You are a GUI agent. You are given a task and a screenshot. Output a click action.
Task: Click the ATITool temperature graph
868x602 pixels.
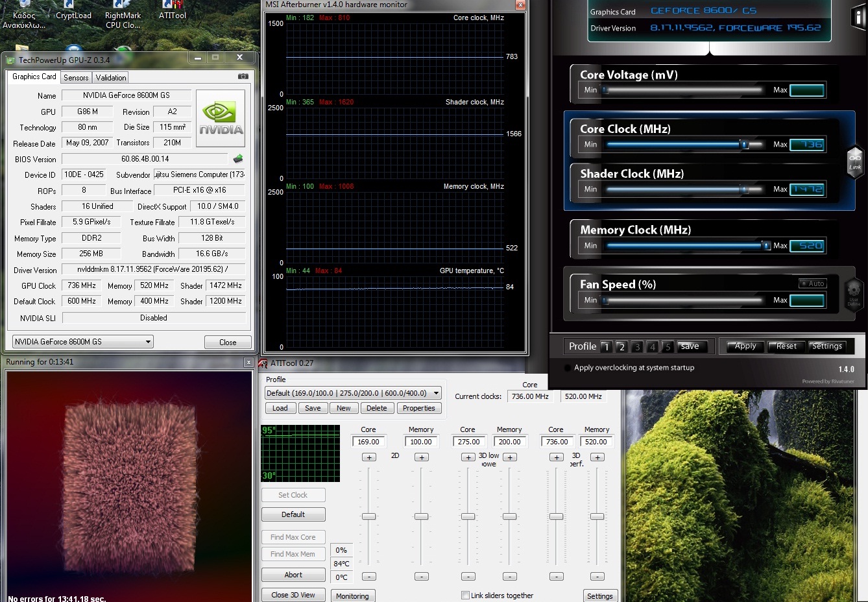300,453
